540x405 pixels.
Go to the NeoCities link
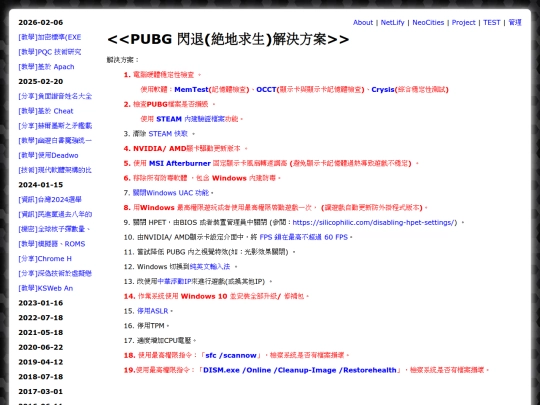pos(428,22)
